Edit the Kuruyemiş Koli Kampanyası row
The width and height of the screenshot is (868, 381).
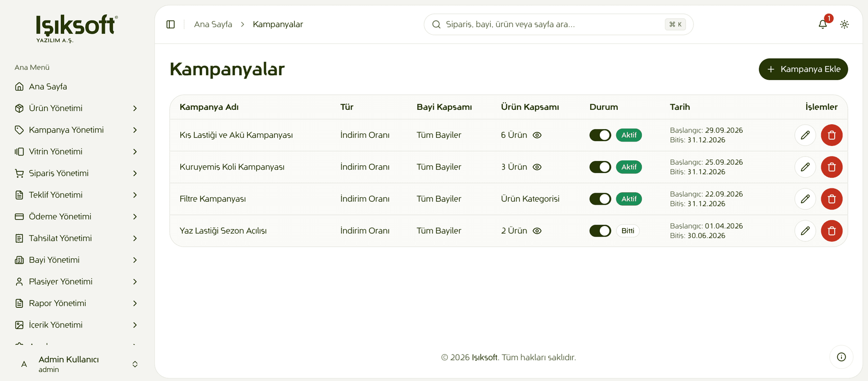point(805,167)
